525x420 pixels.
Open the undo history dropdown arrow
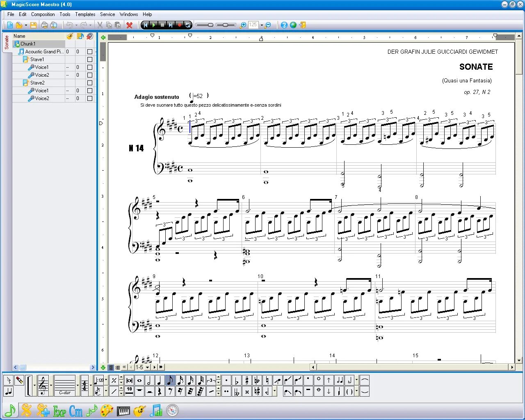pyautogui.click(x=76, y=25)
